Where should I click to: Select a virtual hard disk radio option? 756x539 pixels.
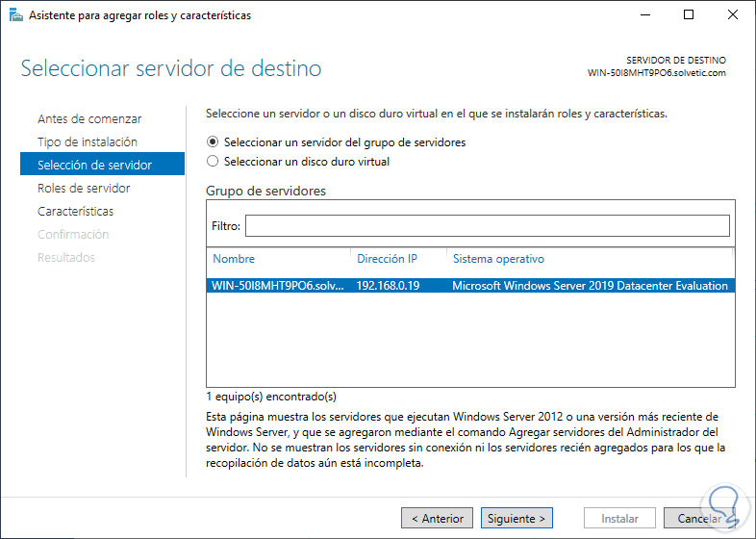213,162
